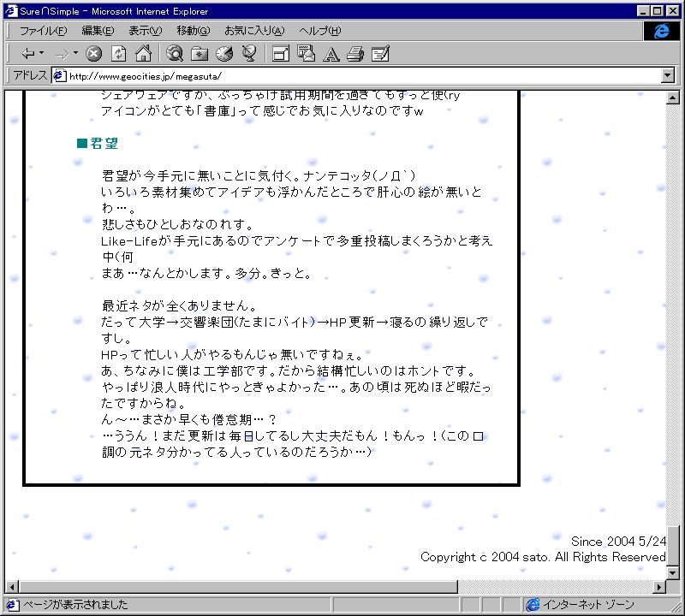Screen dimensions: 685x616
Task: Click the line starting '悲しさもひとしおなのれす'
Action: coord(177,224)
